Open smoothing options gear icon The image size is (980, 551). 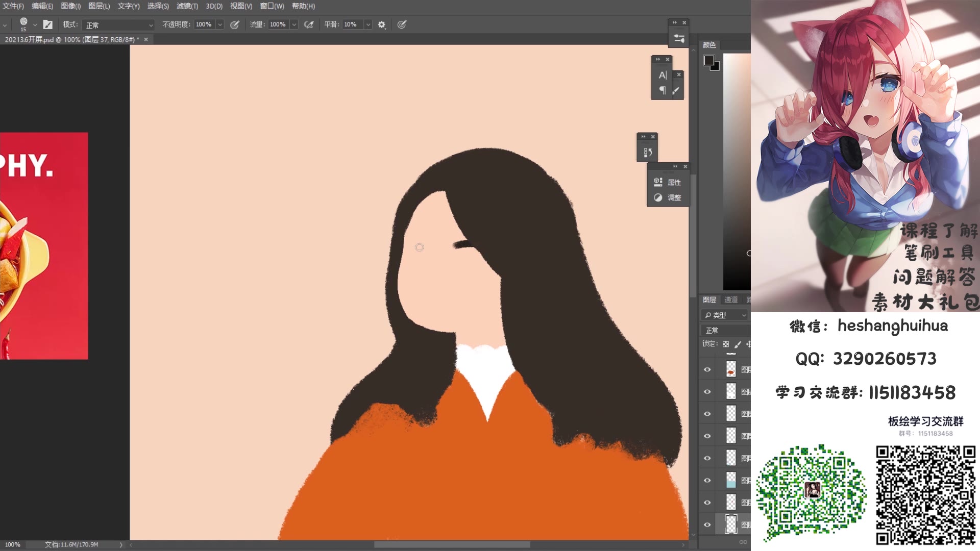pyautogui.click(x=382, y=24)
